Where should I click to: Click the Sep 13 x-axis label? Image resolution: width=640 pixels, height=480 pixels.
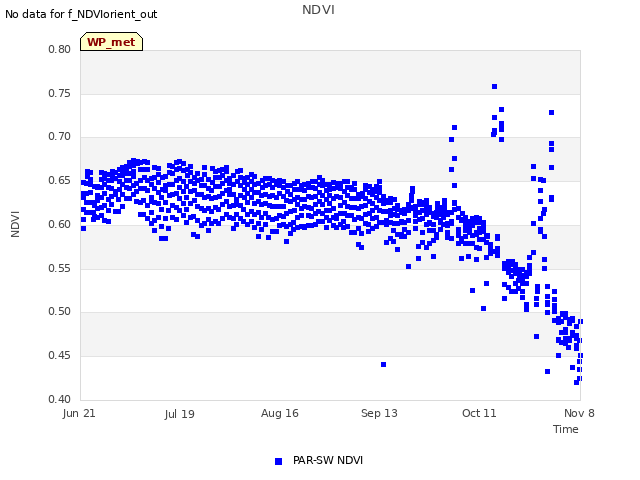click(x=379, y=413)
